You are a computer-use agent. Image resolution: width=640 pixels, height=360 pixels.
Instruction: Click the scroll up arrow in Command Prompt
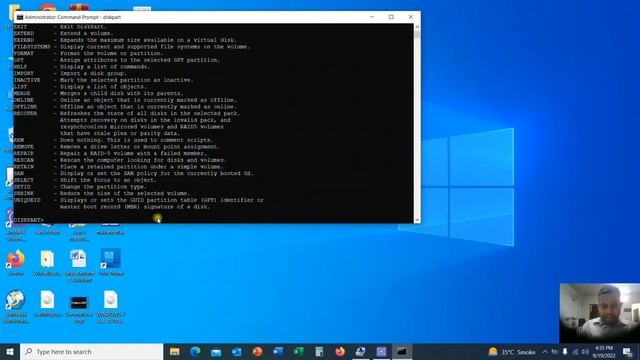click(417, 27)
